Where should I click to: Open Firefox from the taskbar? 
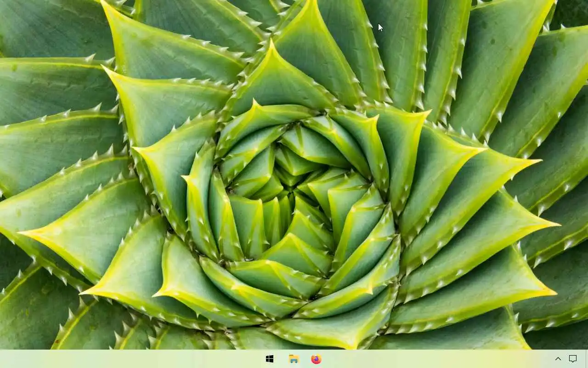(316, 359)
